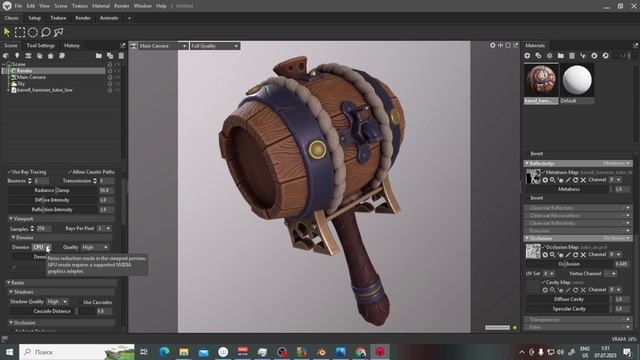Adjust the Occlusion slider
This screenshot has height=360, width=640.
[569, 264]
